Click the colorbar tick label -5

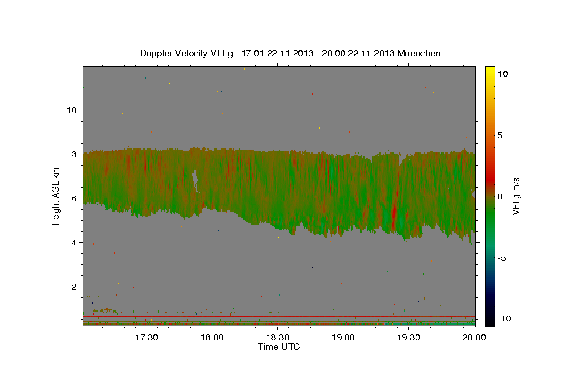(x=502, y=258)
